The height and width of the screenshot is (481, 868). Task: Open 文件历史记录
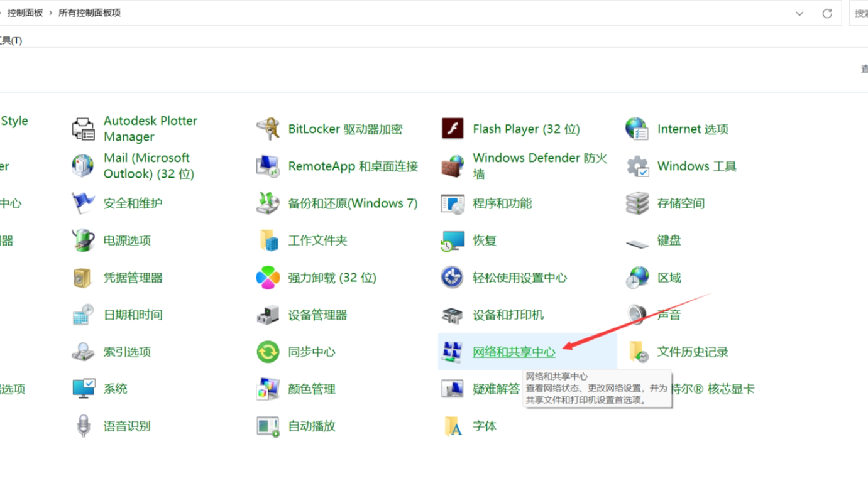(x=692, y=352)
